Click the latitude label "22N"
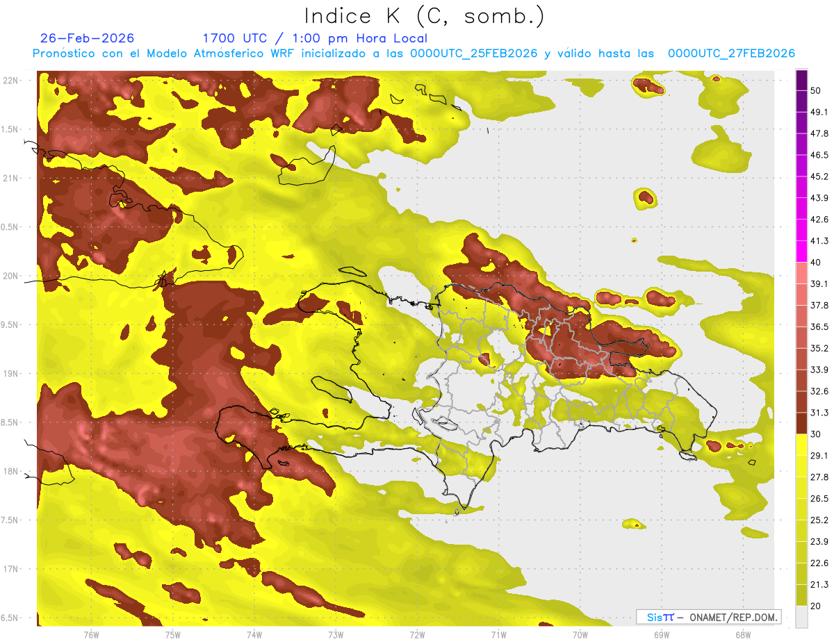 [x=12, y=80]
